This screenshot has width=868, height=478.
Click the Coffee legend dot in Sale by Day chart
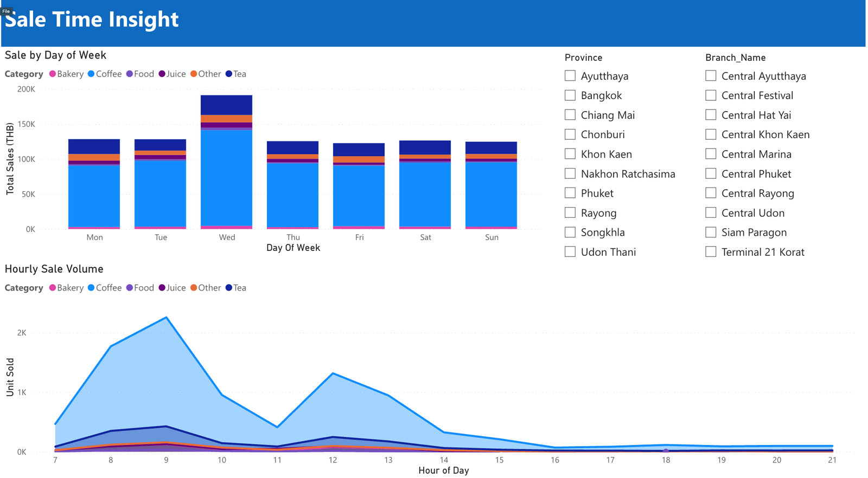pyautogui.click(x=91, y=74)
